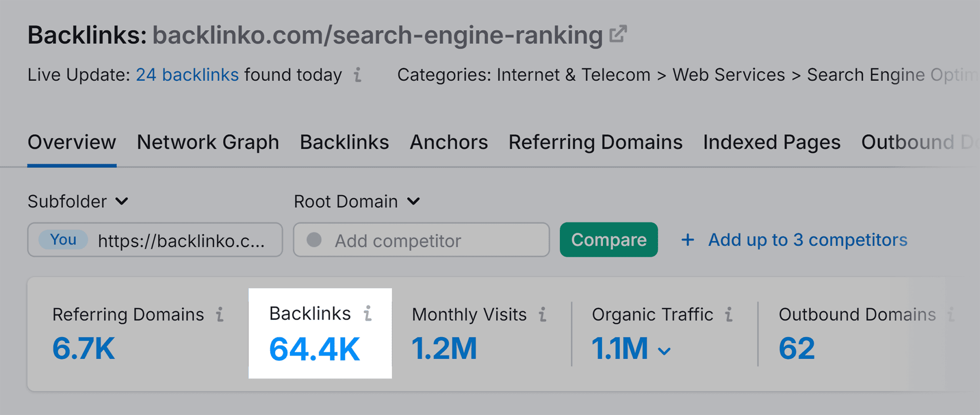Open the external link icon beside the URL
This screenshot has height=415, width=980.
point(618,34)
